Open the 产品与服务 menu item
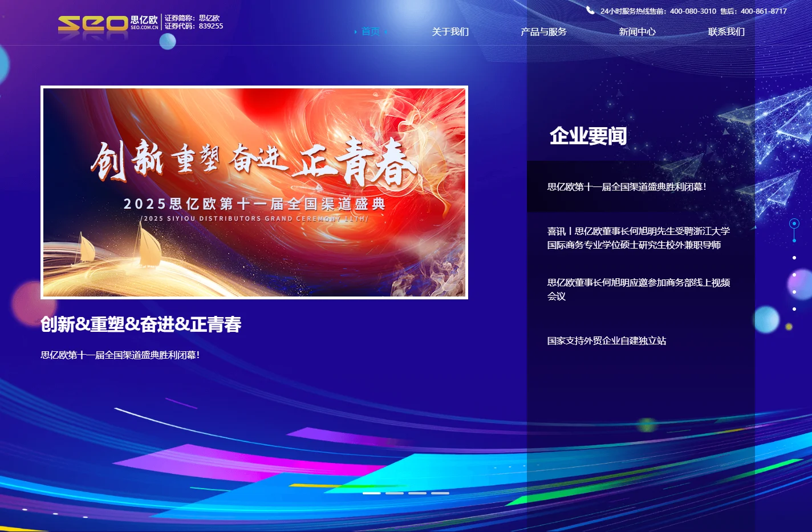The height and width of the screenshot is (532, 812). (543, 31)
